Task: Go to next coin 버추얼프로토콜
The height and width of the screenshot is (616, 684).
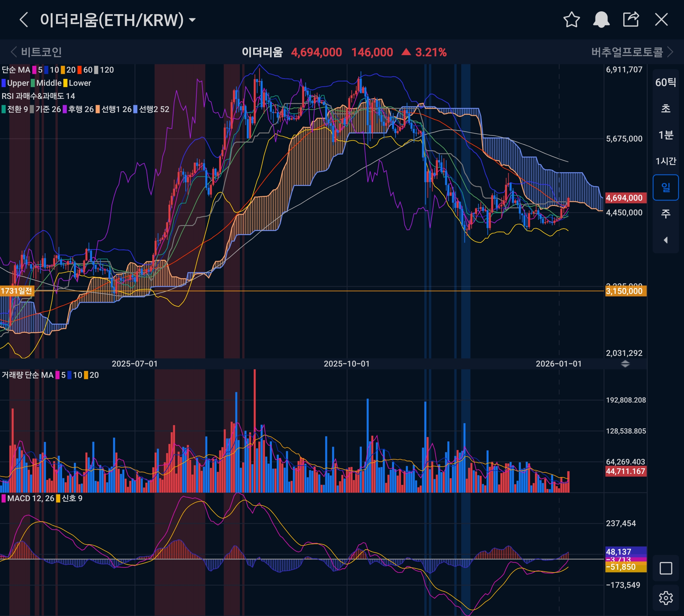Action: click(632, 52)
